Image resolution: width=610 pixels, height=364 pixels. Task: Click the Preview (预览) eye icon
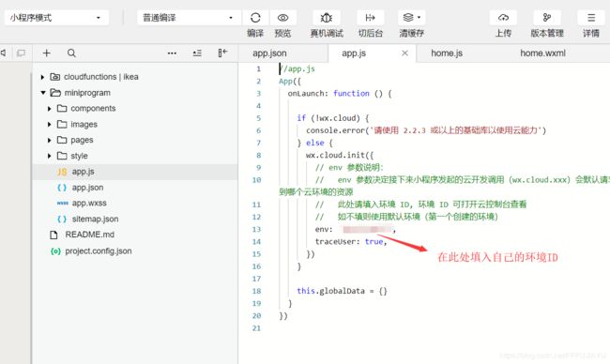[x=282, y=18]
